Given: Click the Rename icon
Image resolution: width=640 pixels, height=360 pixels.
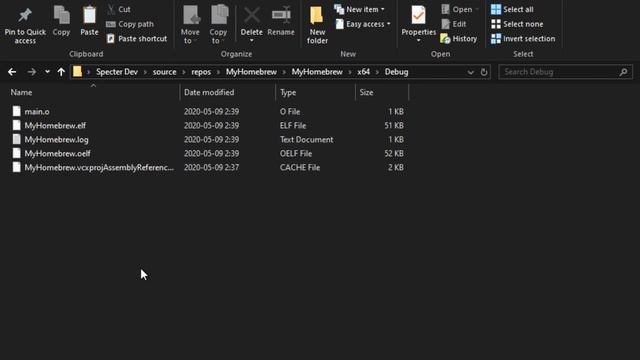Looking at the screenshot, I should (x=281, y=15).
